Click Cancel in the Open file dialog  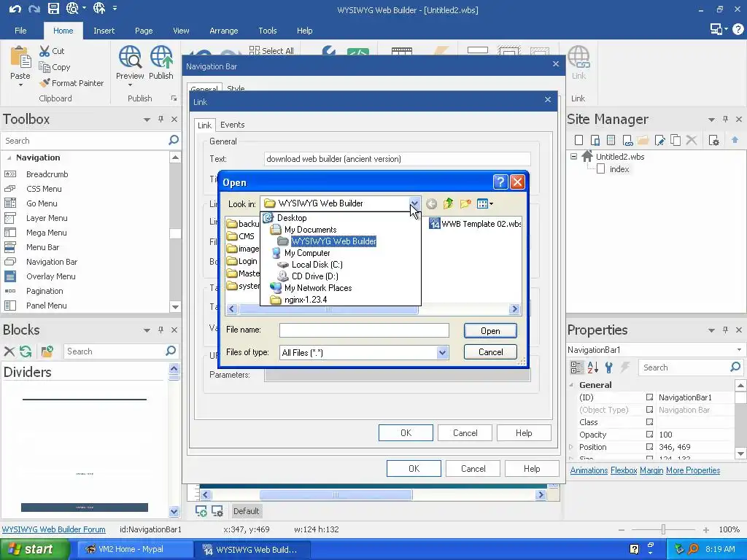tap(490, 352)
